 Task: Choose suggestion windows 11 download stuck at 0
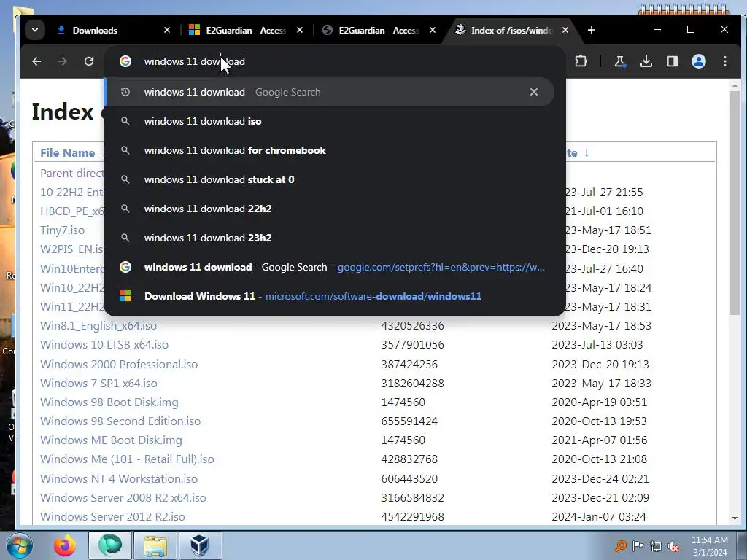[330, 179]
